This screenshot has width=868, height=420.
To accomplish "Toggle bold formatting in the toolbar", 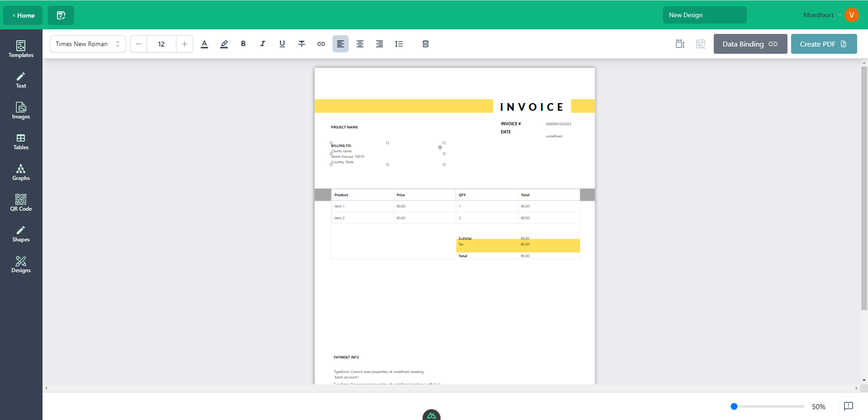I will [x=243, y=44].
